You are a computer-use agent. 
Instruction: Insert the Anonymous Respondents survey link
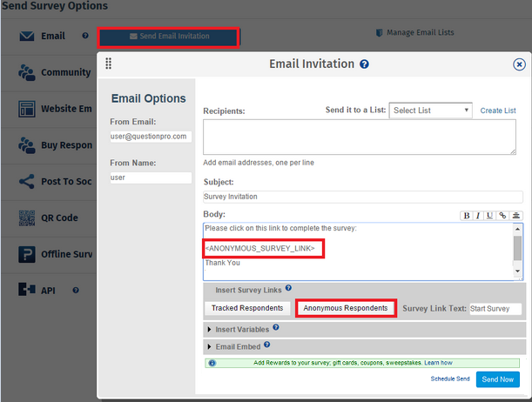pyautogui.click(x=346, y=308)
